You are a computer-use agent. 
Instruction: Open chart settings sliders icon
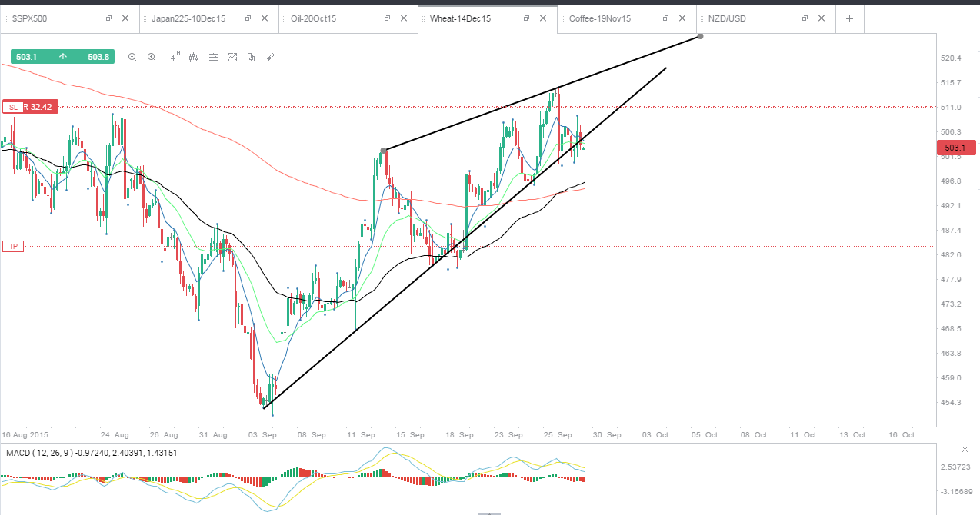click(x=213, y=57)
